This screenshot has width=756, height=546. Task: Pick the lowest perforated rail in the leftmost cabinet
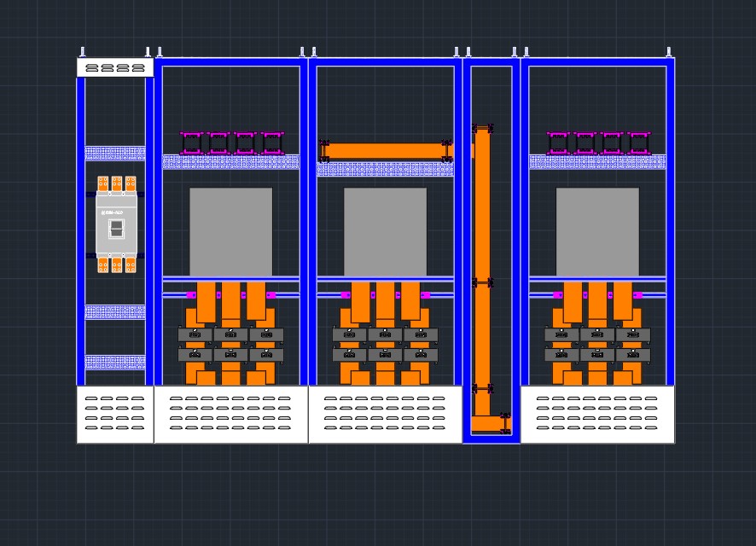[115, 363]
